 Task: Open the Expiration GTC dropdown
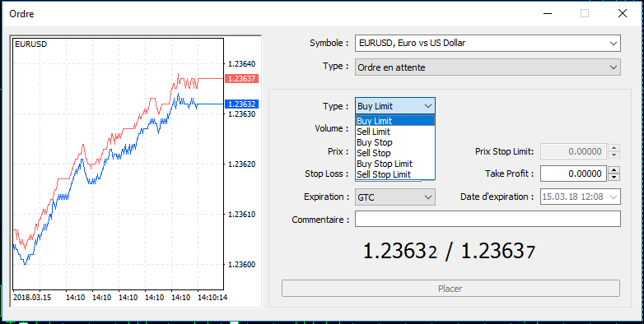395,197
